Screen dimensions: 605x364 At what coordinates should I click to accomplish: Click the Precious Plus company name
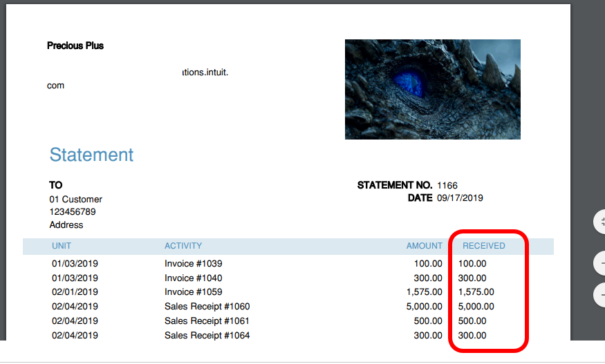pos(75,46)
